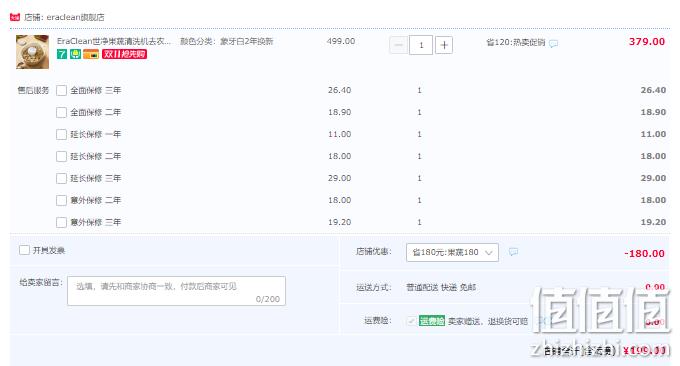680x366 pixels.
Task: Toggle the shipping insurance checkbox
Action: [412, 321]
